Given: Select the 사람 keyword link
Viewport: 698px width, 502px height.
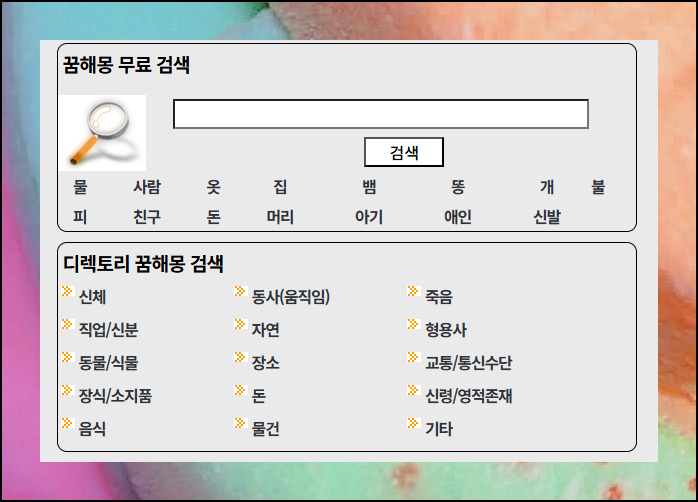Looking at the screenshot, I should [147, 187].
